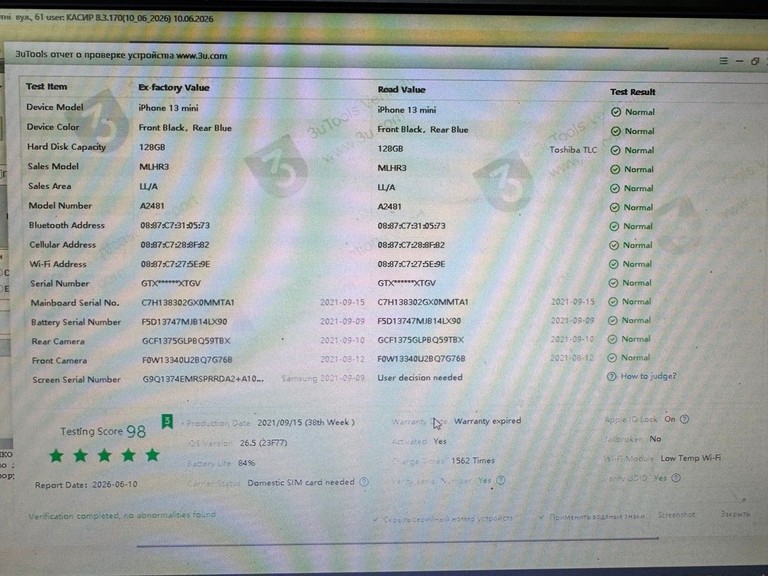Click the read Cellular Address 08:87:C7:28:8F:82
The width and height of the screenshot is (768, 576).
pyautogui.click(x=412, y=245)
